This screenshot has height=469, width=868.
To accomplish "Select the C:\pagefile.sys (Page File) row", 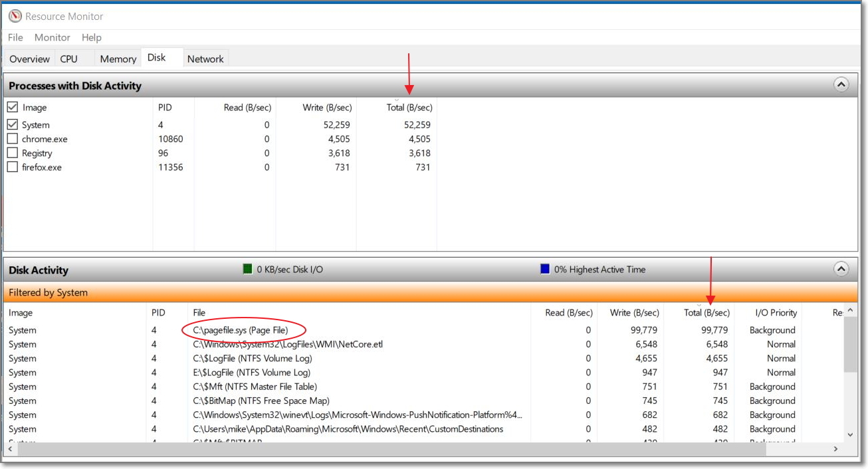I will [424, 330].
